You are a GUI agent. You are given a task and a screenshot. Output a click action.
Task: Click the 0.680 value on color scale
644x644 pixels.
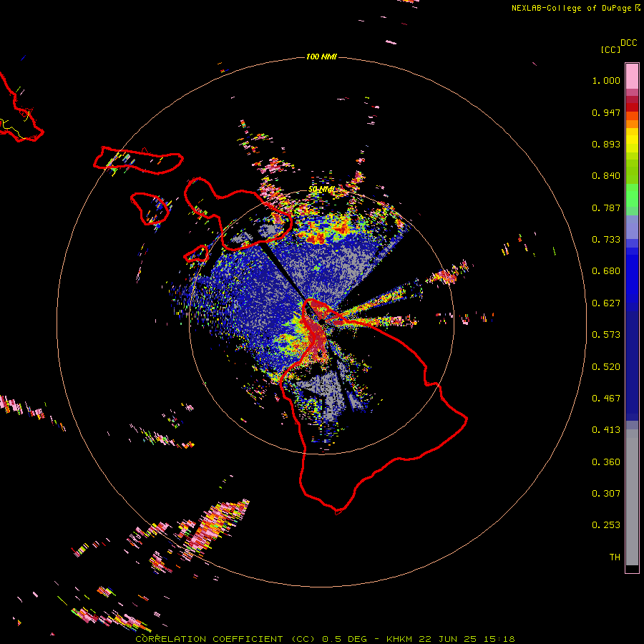tap(606, 271)
